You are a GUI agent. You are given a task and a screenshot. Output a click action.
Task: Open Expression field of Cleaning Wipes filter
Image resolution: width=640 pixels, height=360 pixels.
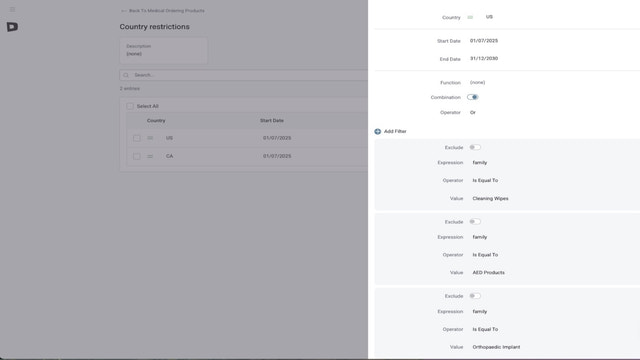(x=480, y=162)
